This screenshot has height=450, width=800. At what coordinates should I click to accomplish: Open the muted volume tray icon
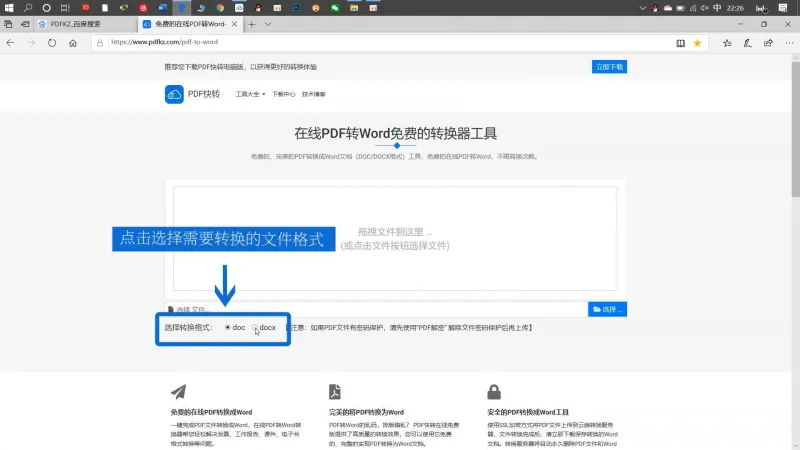click(705, 8)
